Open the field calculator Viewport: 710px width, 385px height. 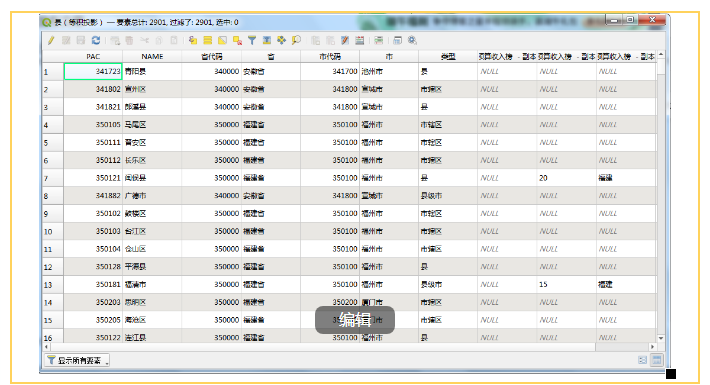point(345,40)
